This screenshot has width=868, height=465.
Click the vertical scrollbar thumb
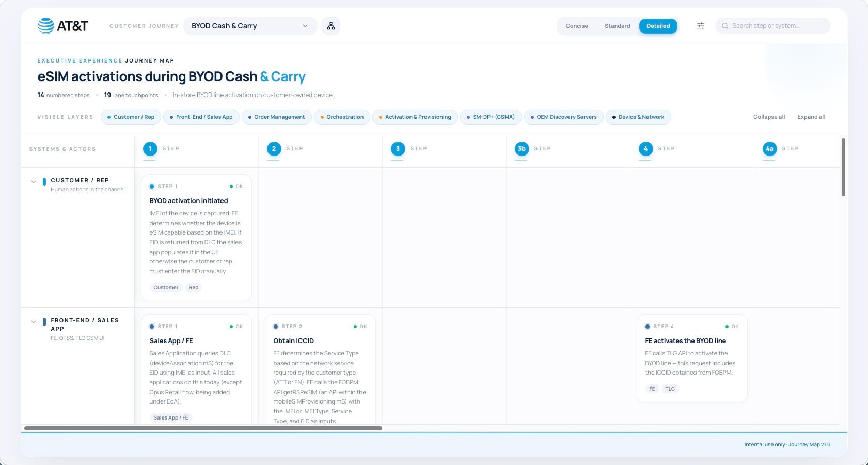843,167
